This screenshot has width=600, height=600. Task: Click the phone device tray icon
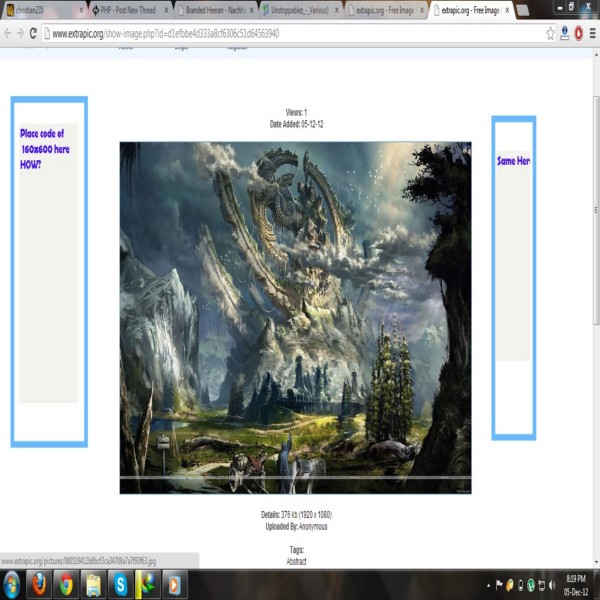[520, 585]
